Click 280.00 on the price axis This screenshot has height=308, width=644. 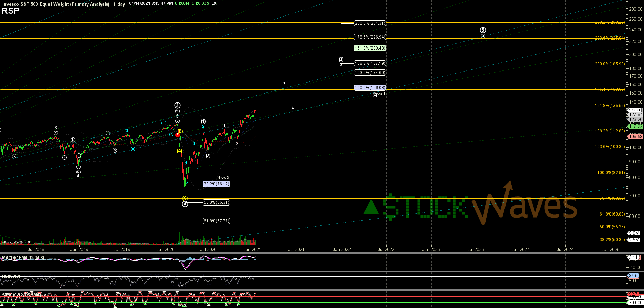tap(636, 9)
